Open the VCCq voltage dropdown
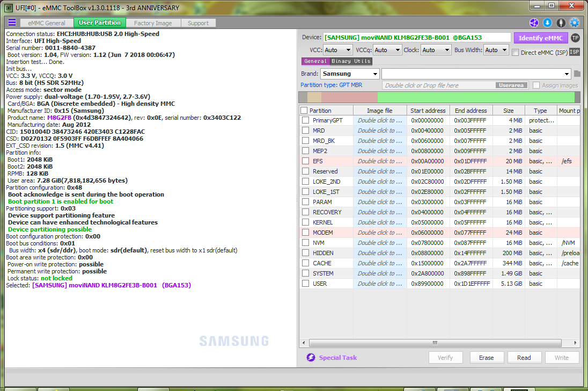Screen dimensions: 588x391 click(x=387, y=50)
